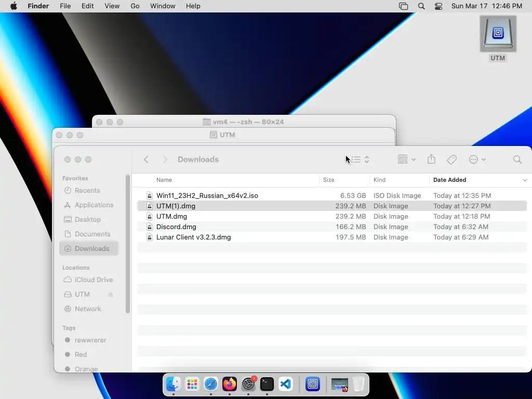Bring the UTM window title bar forward
The height and width of the screenshot is (399, 532).
[223, 135]
